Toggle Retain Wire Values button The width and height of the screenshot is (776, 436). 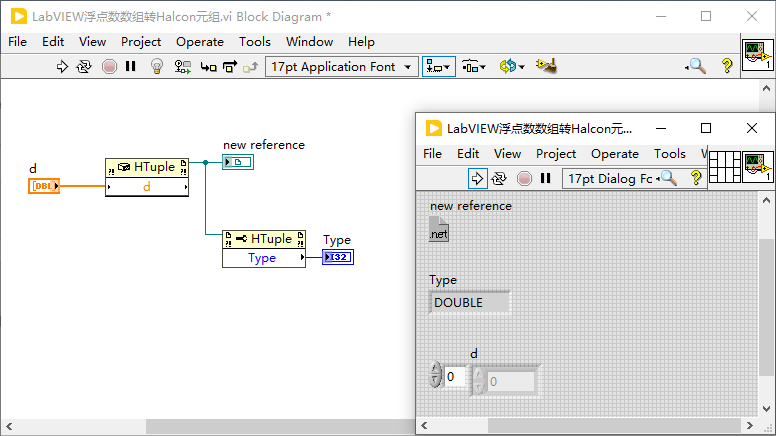click(183, 66)
